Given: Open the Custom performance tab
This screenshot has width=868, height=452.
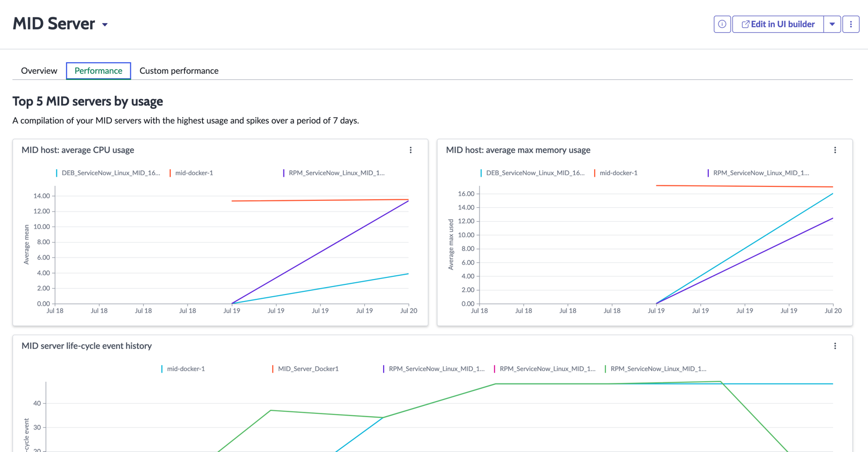Looking at the screenshot, I should point(179,71).
